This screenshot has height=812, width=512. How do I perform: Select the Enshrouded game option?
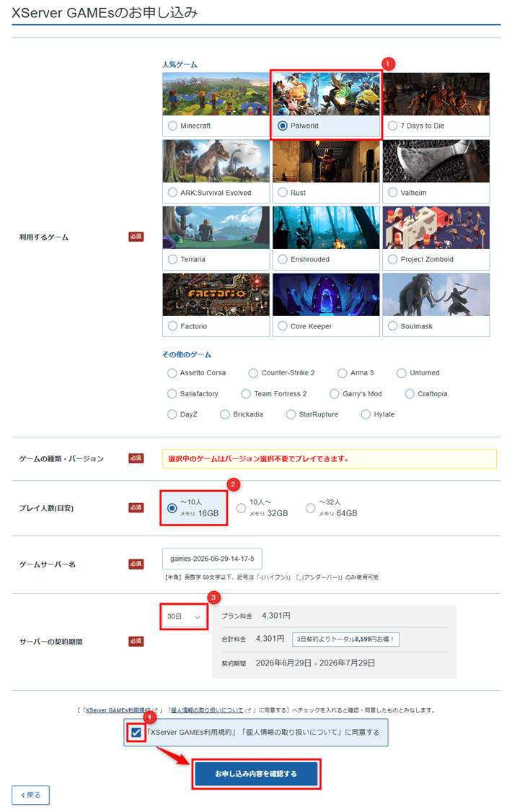(x=283, y=259)
